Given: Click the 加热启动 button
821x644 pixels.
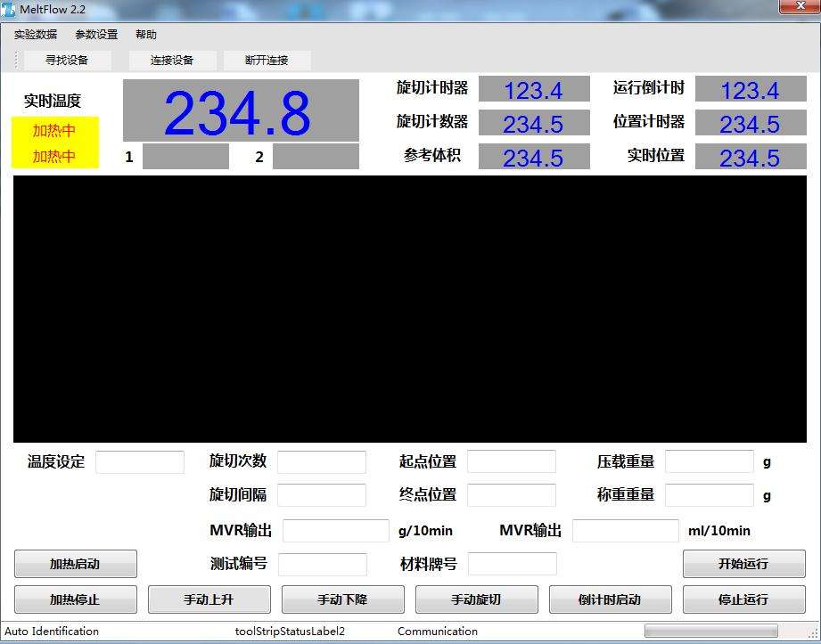Looking at the screenshot, I should [x=76, y=564].
